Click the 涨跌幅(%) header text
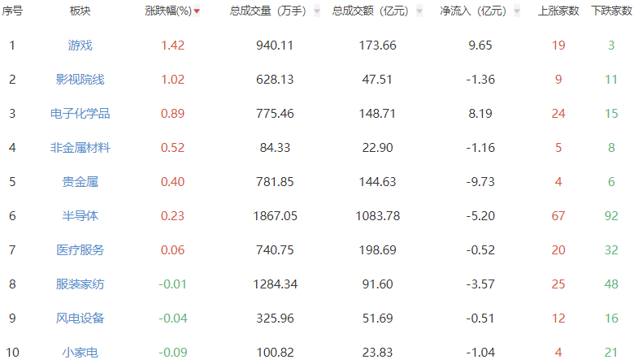Viewport: 634px width, 364px height. pyautogui.click(x=168, y=11)
